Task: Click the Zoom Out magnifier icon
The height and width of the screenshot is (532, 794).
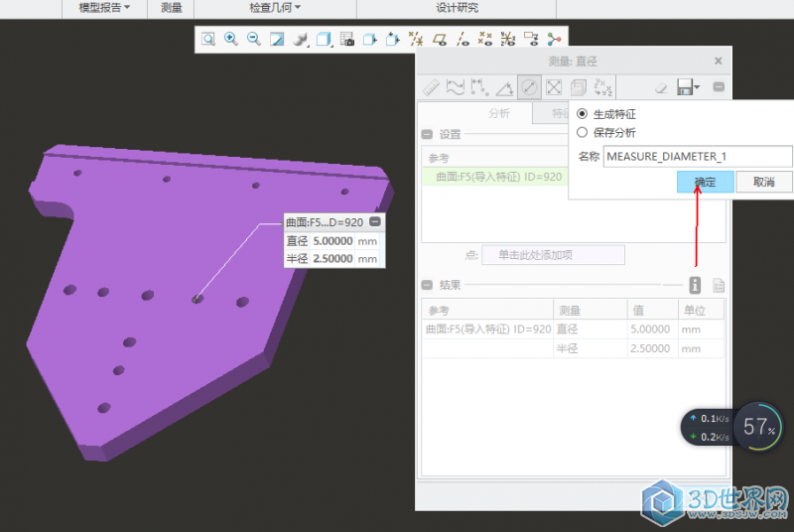Action: pyautogui.click(x=254, y=39)
